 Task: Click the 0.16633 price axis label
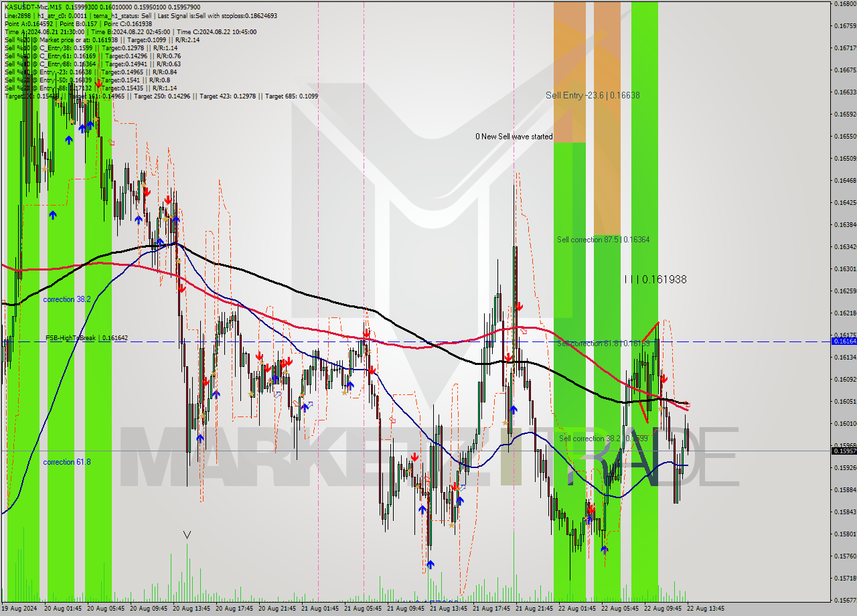(x=844, y=92)
